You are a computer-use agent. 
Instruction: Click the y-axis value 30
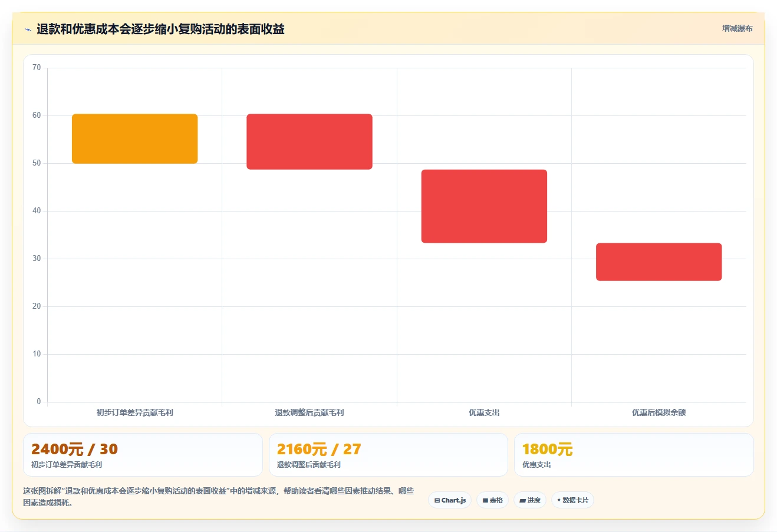tap(37, 259)
